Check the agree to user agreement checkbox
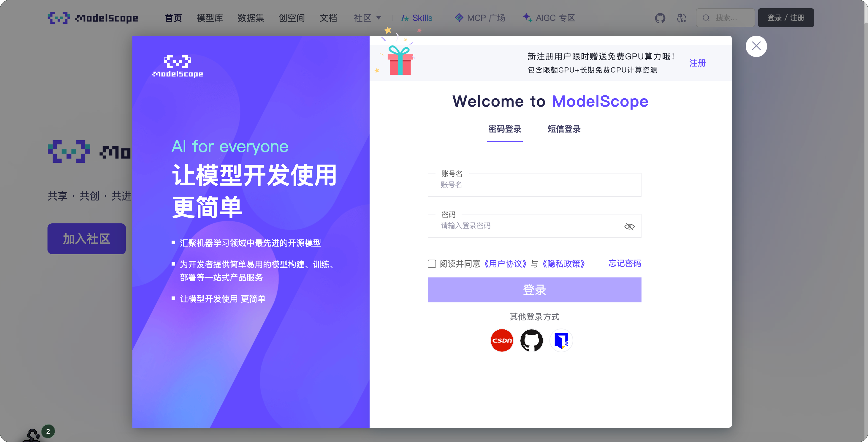Screen dimensions: 868x442 [432, 264]
